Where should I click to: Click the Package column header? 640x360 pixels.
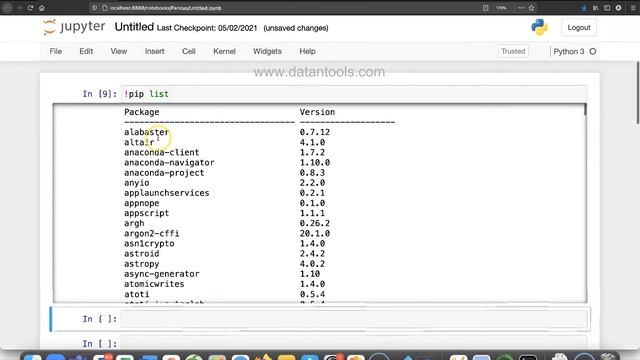click(x=142, y=112)
